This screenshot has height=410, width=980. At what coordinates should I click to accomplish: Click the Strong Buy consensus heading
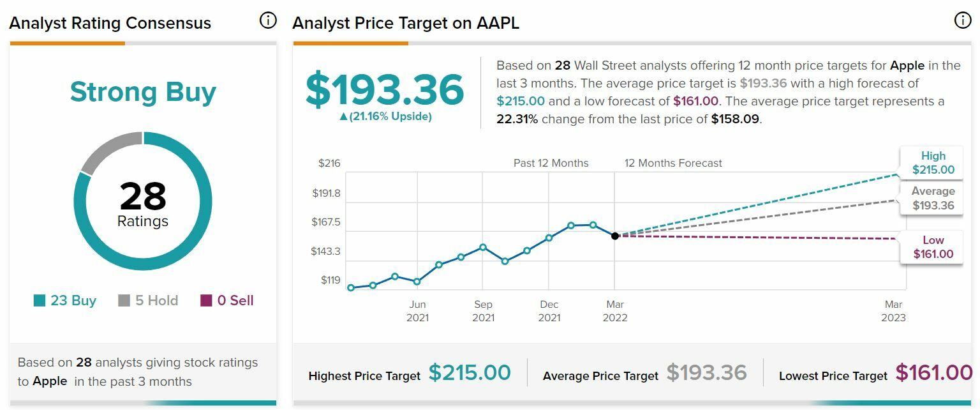pyautogui.click(x=143, y=92)
